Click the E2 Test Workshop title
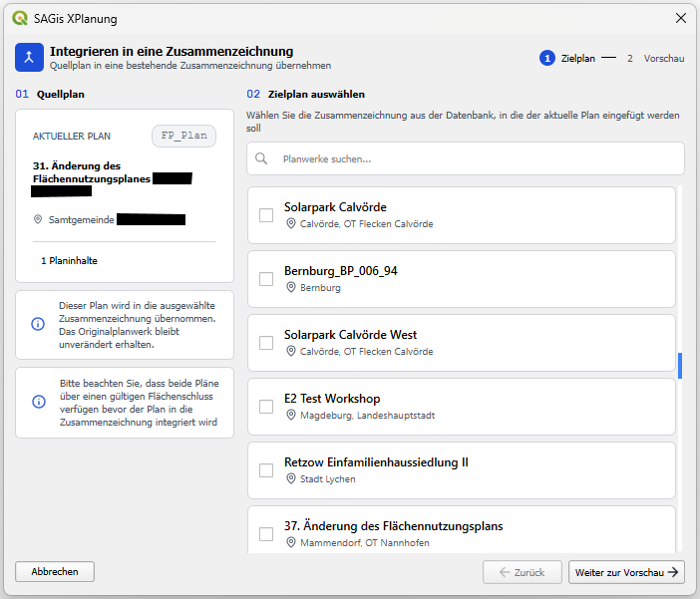Image resolution: width=700 pixels, height=599 pixels. [x=332, y=399]
